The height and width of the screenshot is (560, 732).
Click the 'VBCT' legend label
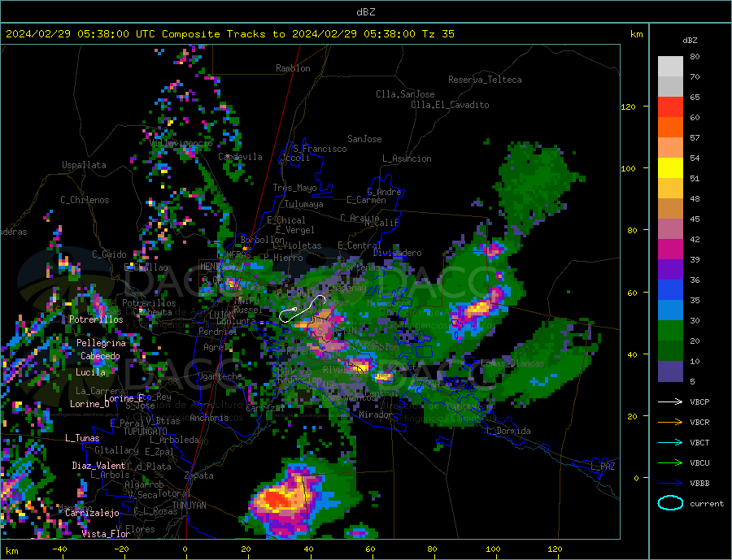point(699,442)
